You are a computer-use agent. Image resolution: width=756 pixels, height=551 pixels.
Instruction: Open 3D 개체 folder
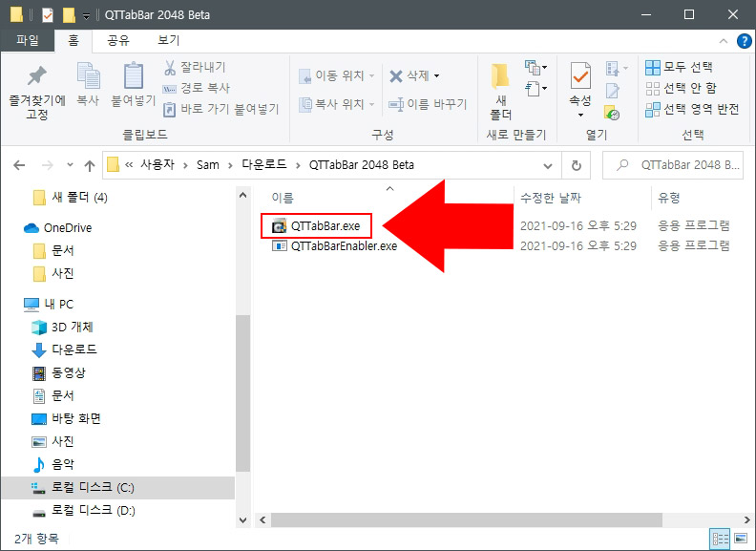click(62, 327)
